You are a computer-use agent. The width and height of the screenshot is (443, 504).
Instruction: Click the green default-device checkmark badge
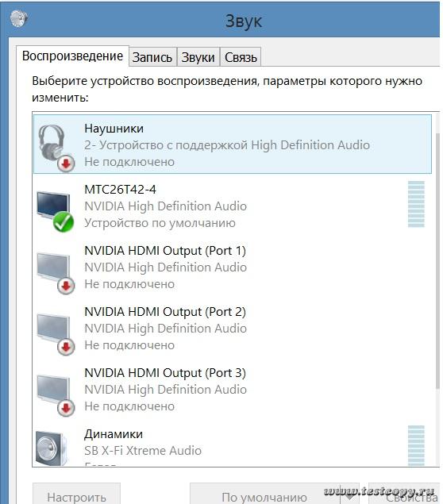tap(64, 222)
